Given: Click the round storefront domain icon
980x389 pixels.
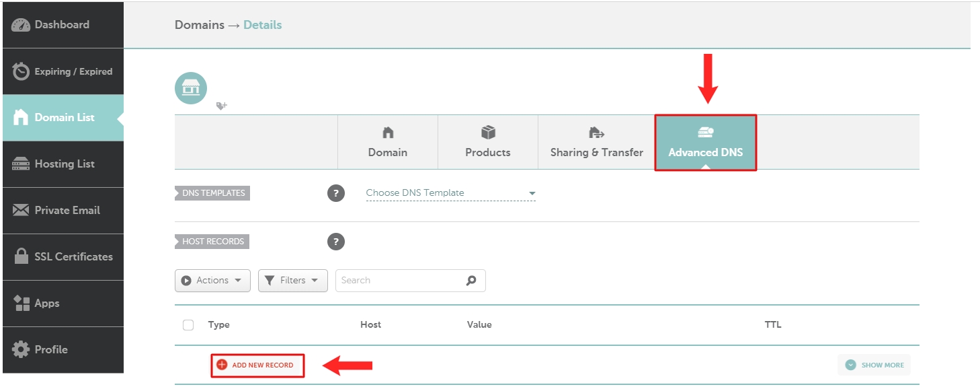Looking at the screenshot, I should tap(191, 88).
